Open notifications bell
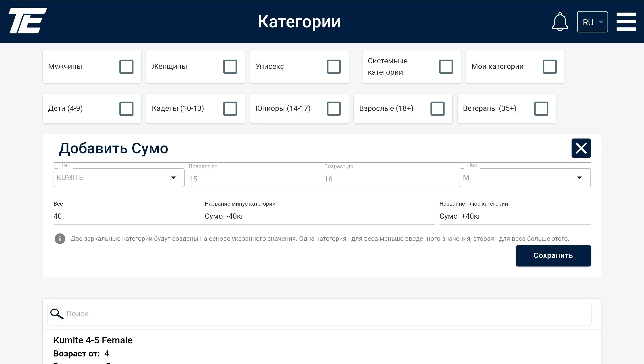 [x=560, y=22]
